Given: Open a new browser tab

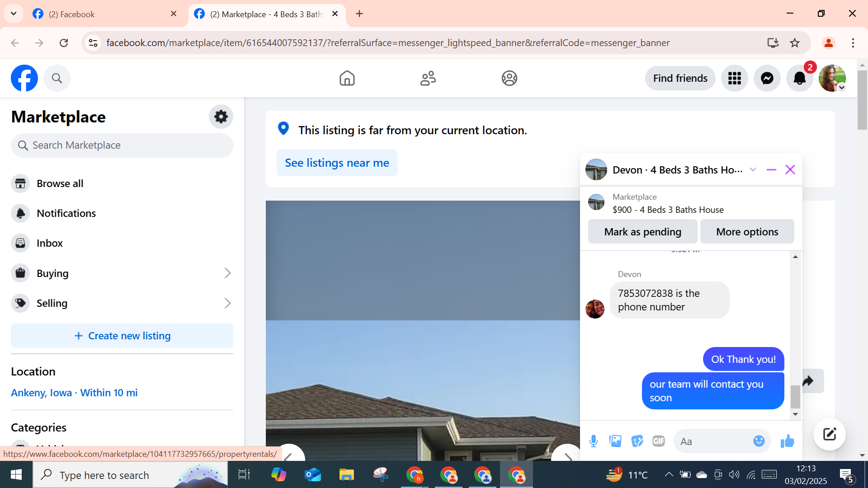Looking at the screenshot, I should pyautogui.click(x=359, y=14).
